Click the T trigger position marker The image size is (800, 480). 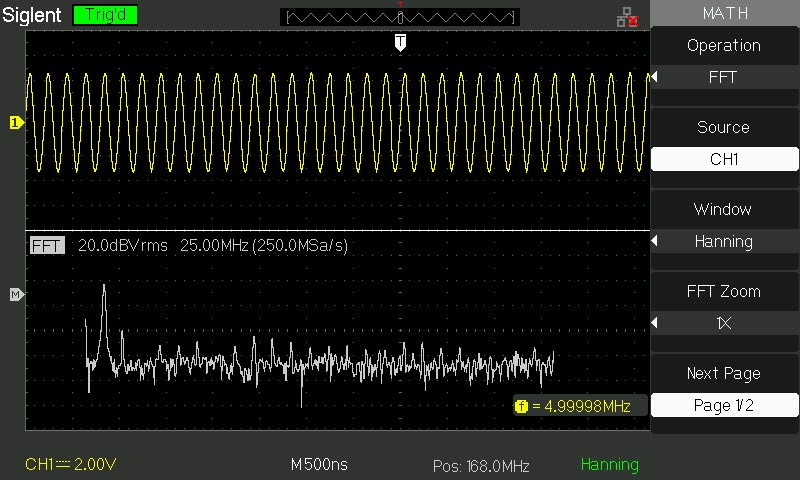[400, 42]
